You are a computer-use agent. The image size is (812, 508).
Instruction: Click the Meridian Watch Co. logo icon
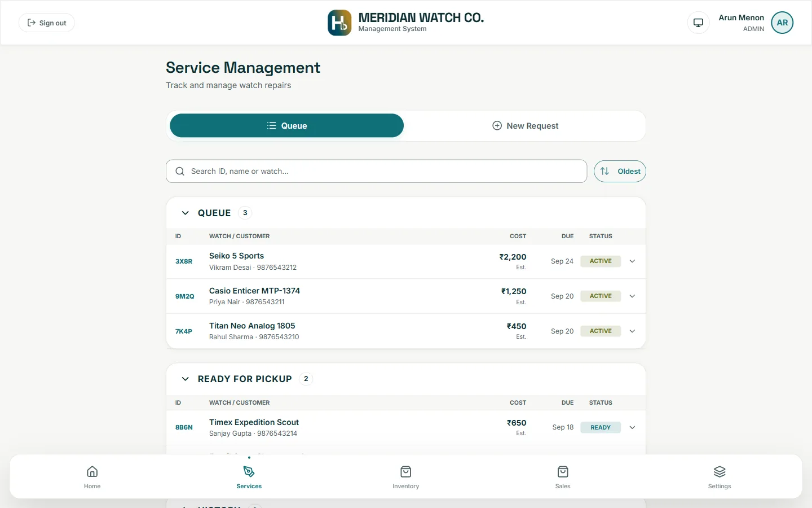pyautogui.click(x=339, y=23)
